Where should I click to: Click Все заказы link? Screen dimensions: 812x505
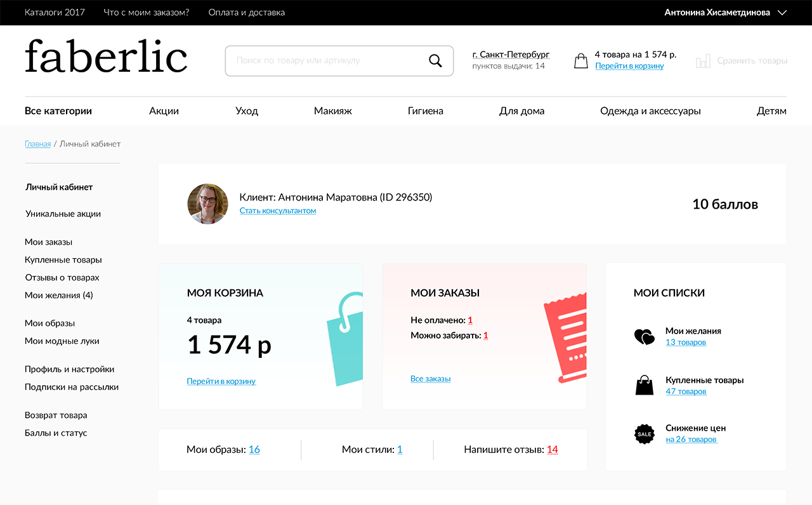(x=431, y=379)
